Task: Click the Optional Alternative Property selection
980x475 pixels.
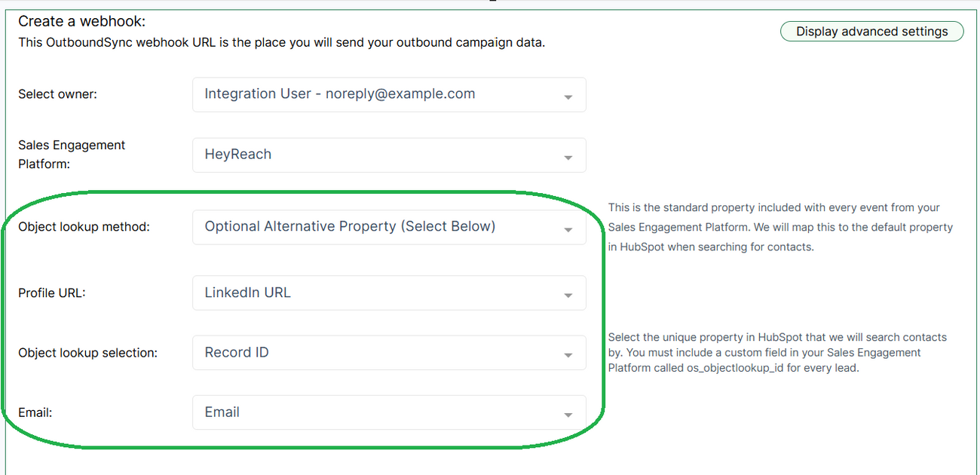Action: (351, 227)
